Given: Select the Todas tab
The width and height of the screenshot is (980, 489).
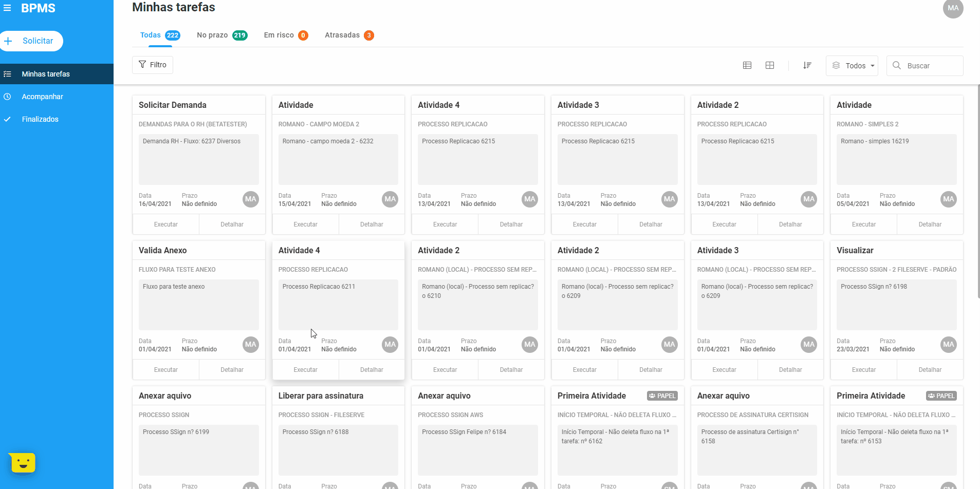Looking at the screenshot, I should pos(160,35).
